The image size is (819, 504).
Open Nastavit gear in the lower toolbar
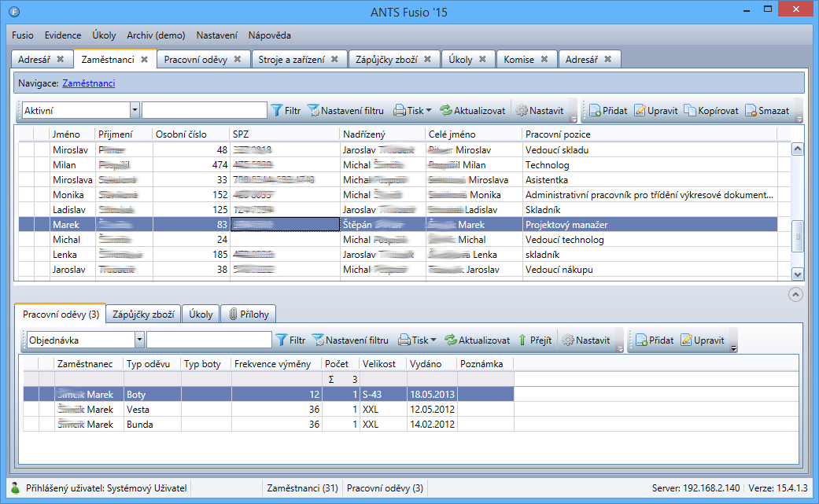(x=585, y=340)
